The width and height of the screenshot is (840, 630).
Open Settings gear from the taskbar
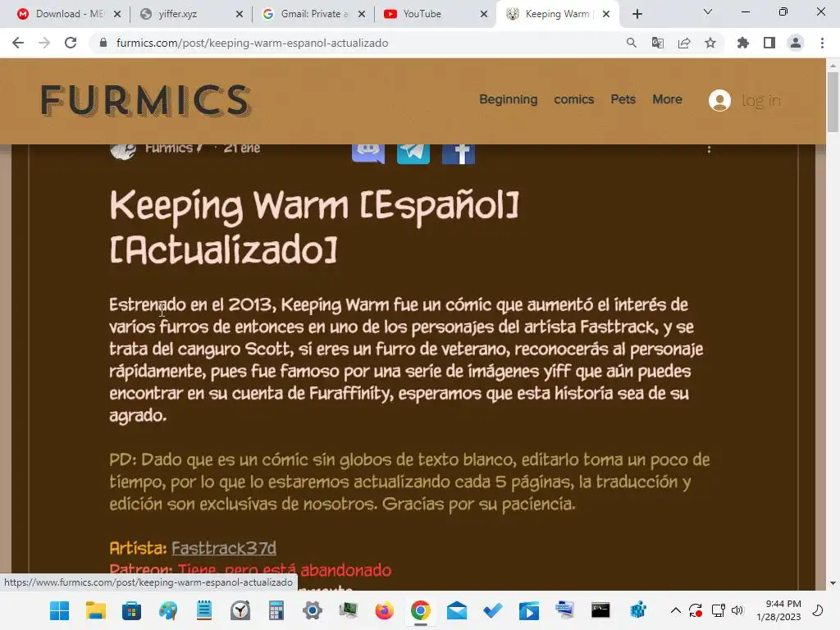pos(313,610)
